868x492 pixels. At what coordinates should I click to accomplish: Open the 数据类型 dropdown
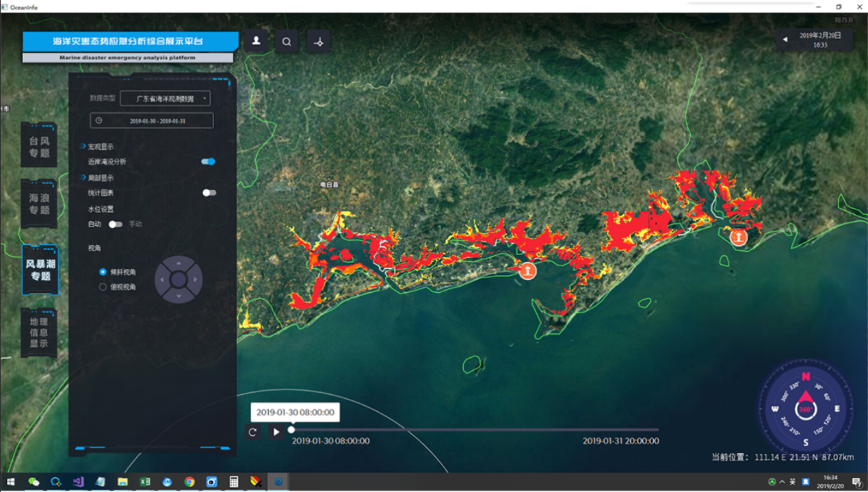(x=165, y=99)
